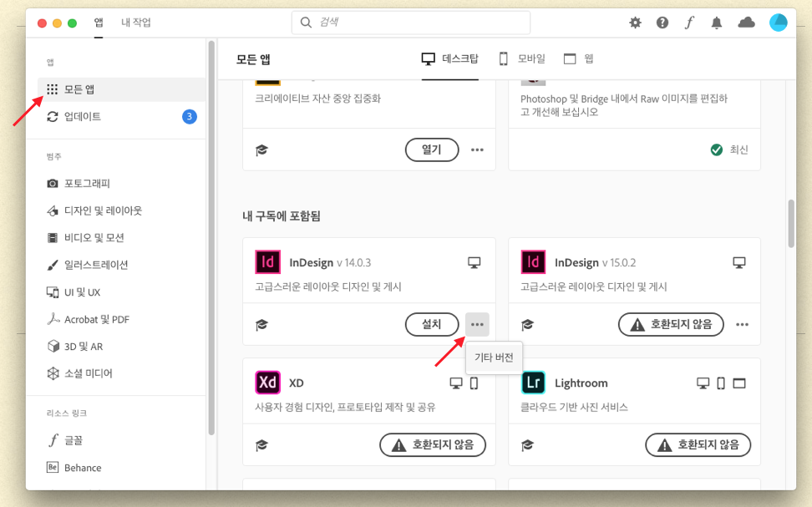Click the updates badge showing 3

(190, 117)
